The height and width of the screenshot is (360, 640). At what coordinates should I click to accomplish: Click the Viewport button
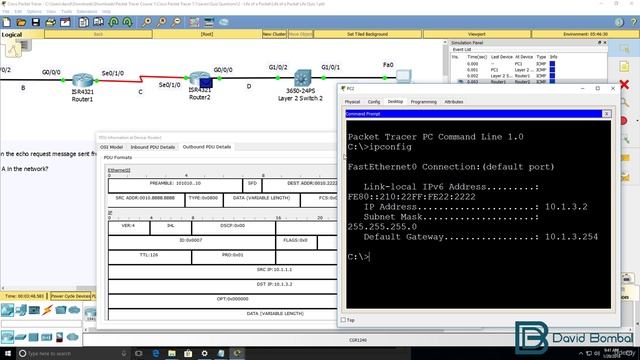coord(477,34)
